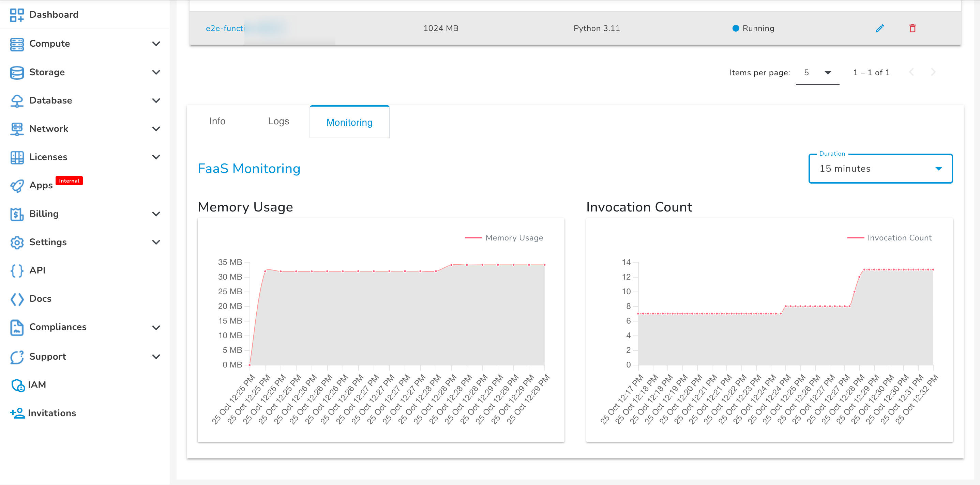Viewport: 980px width, 485px height.
Task: Click the Compute icon in sidebar
Action: [17, 43]
